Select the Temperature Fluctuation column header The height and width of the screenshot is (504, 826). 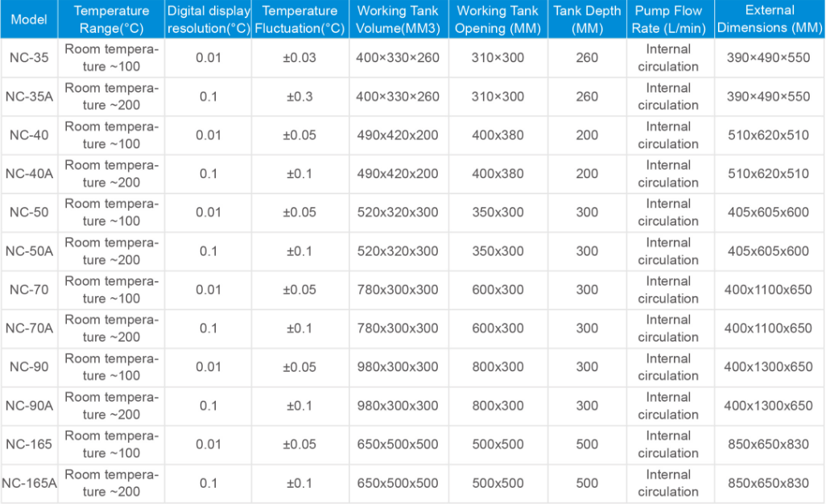[299, 19]
